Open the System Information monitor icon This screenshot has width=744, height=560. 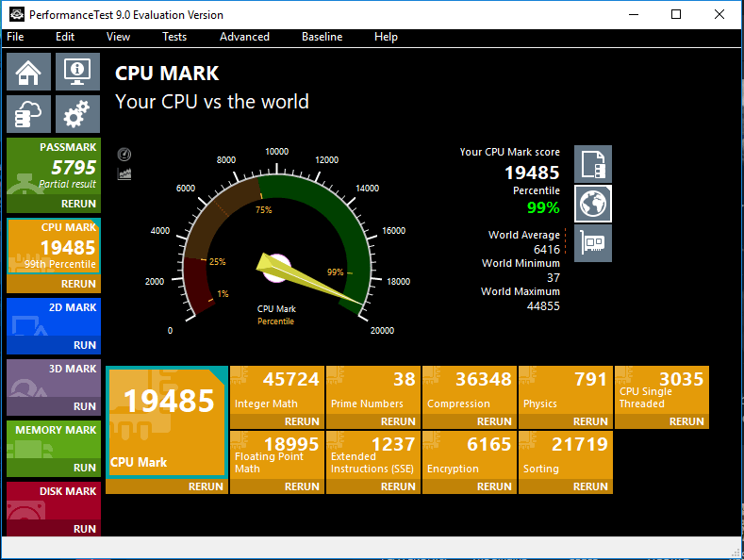tap(77, 72)
